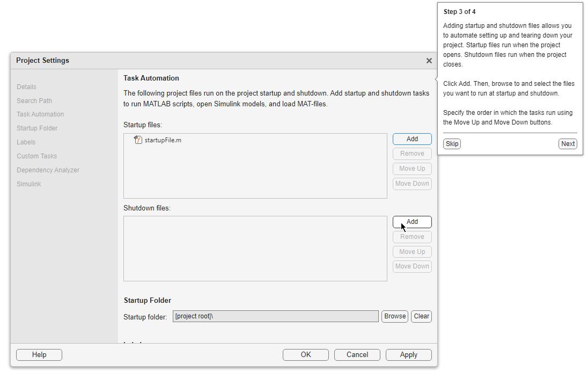The width and height of the screenshot is (588, 371).
Task: Add a new startup file
Action: (x=411, y=139)
